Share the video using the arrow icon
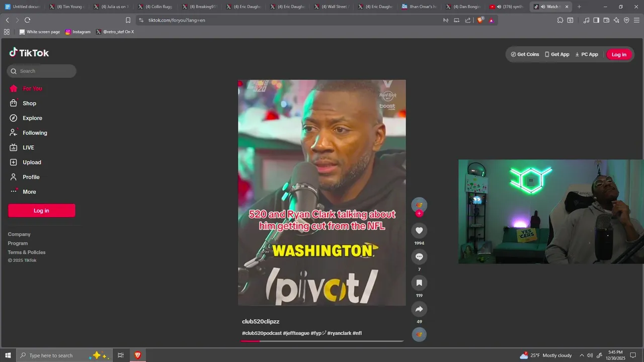 [x=419, y=309]
